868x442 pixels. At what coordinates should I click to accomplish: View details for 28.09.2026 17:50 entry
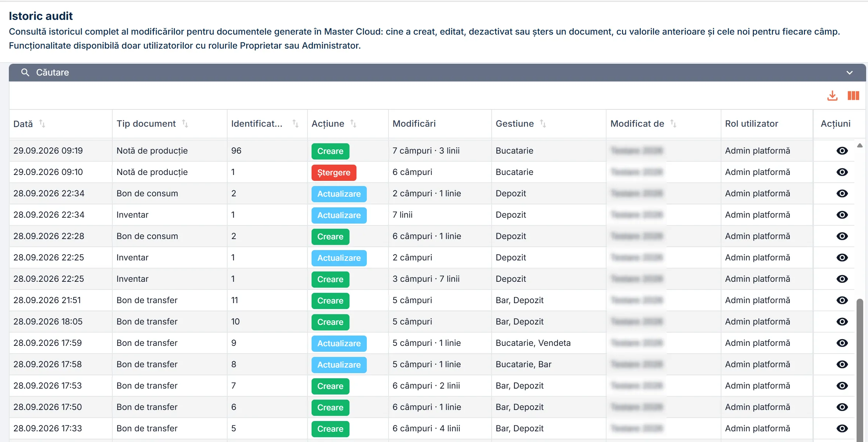(842, 407)
